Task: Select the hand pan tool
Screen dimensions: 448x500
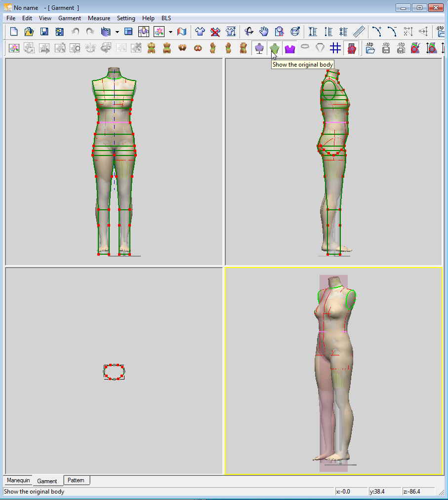Action: click(x=264, y=31)
